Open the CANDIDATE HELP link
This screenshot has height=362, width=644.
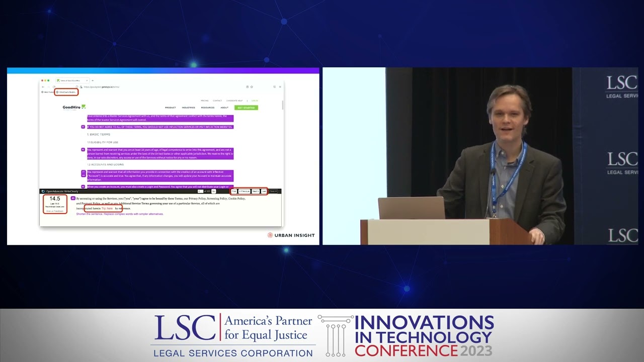pos(234,101)
